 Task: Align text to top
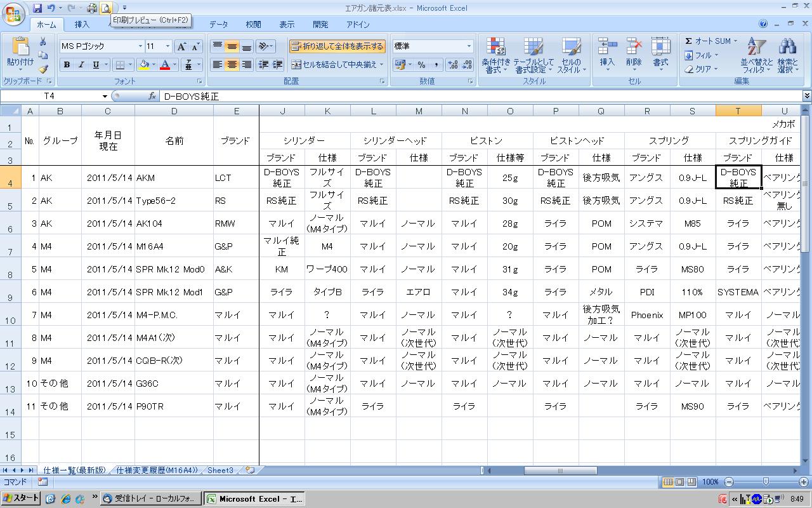(x=217, y=46)
